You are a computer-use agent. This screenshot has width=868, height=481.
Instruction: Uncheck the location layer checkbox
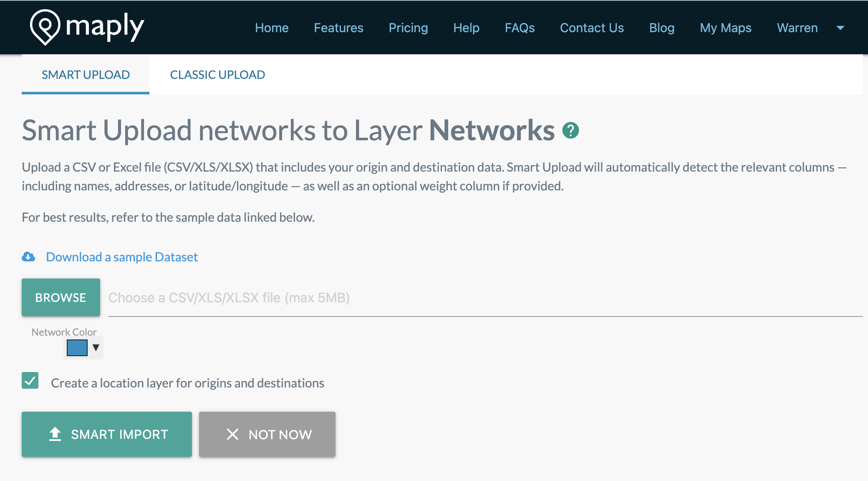[x=30, y=381]
